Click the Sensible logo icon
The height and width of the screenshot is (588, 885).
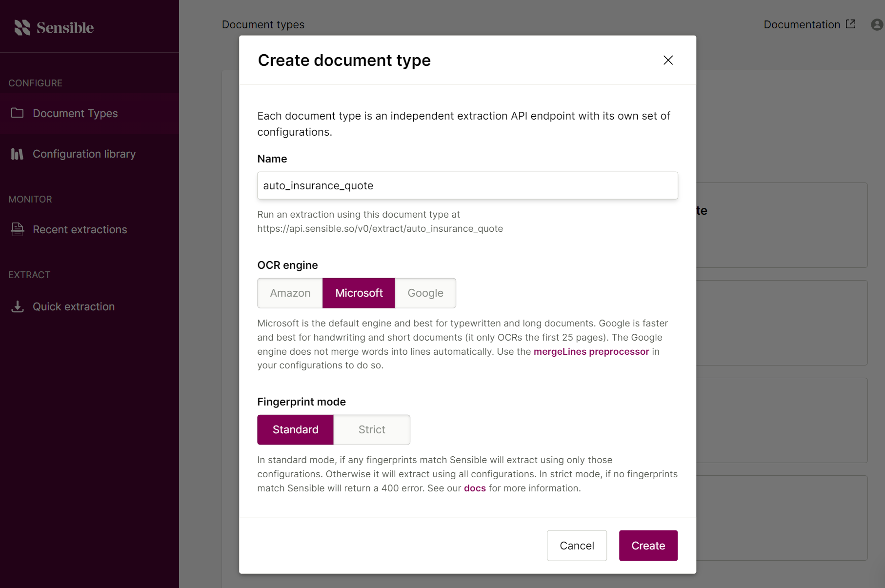[22, 27]
